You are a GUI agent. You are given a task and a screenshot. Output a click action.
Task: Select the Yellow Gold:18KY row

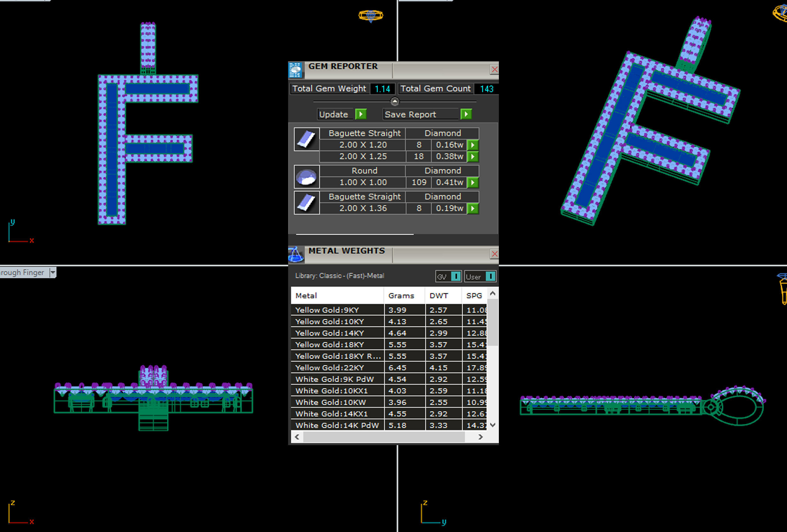pyautogui.click(x=330, y=345)
